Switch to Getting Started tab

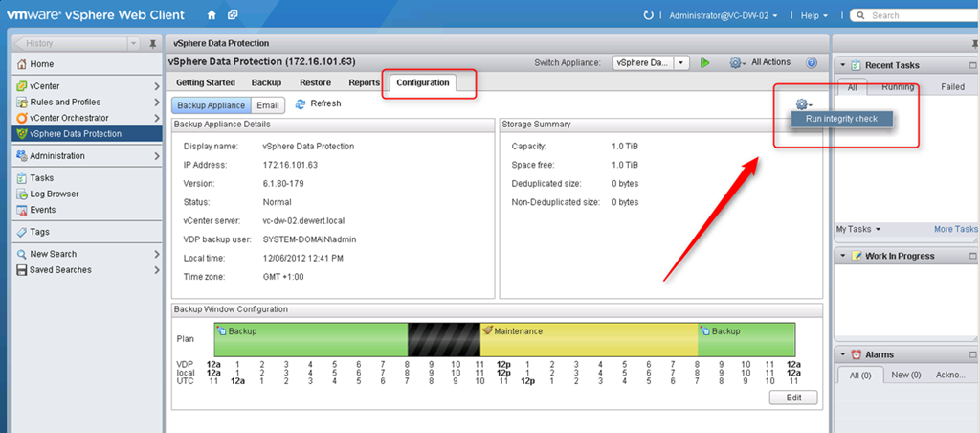(x=206, y=82)
